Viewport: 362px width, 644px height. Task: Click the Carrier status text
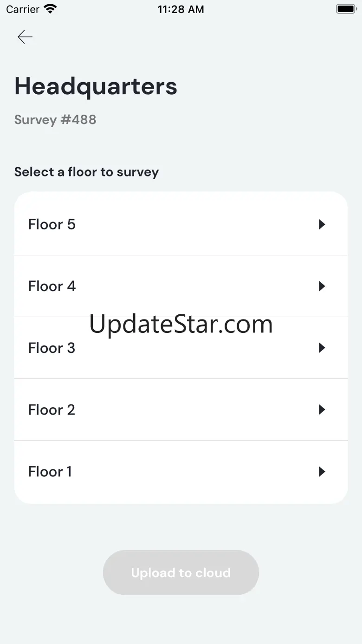(23, 9)
